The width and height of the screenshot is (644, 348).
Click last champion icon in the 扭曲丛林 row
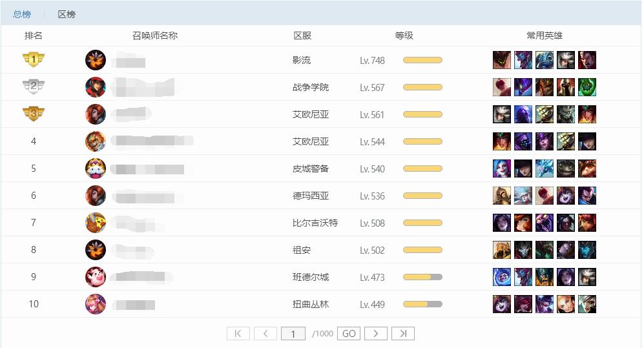point(587,304)
